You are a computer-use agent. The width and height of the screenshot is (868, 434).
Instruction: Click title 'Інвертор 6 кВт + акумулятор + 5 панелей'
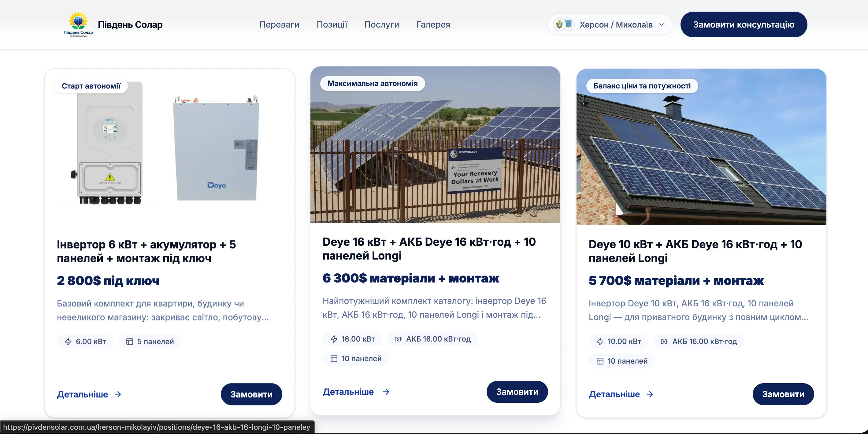(x=146, y=251)
